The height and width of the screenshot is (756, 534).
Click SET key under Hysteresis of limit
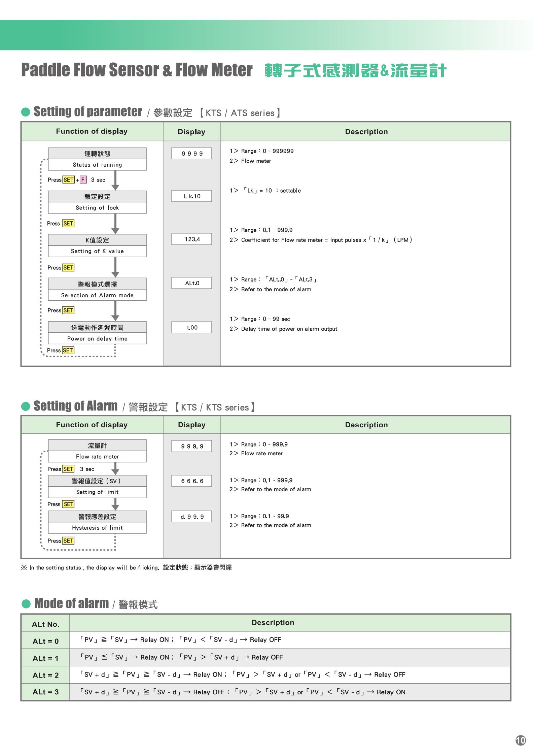pyautogui.click(x=68, y=541)
